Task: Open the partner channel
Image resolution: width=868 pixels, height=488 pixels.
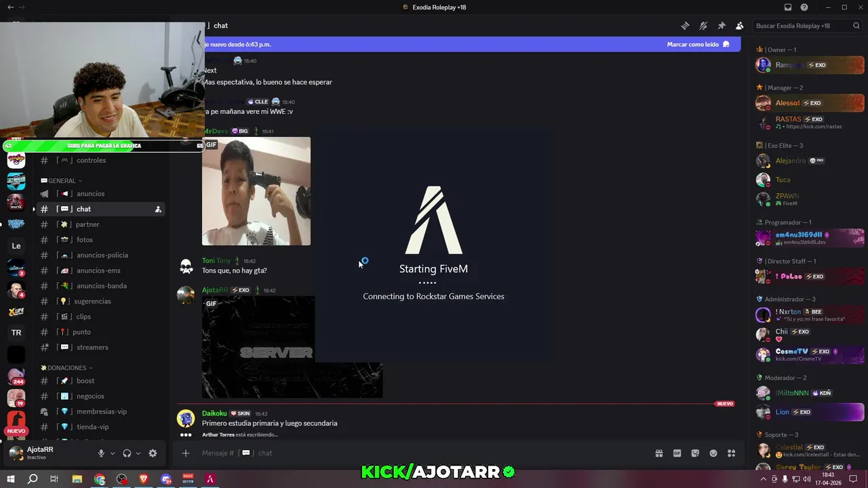Action: tap(100, 224)
